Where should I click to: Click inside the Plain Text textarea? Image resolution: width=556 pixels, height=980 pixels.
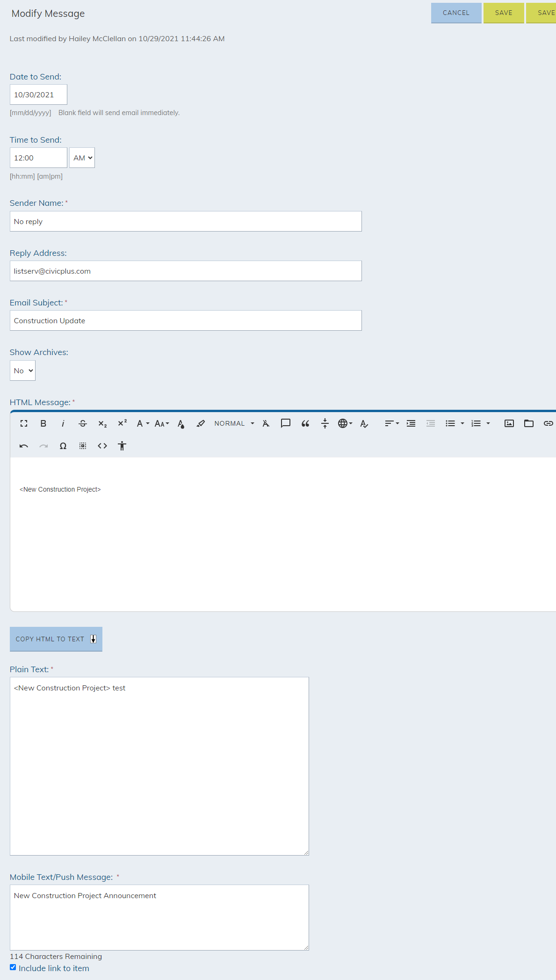tap(159, 766)
